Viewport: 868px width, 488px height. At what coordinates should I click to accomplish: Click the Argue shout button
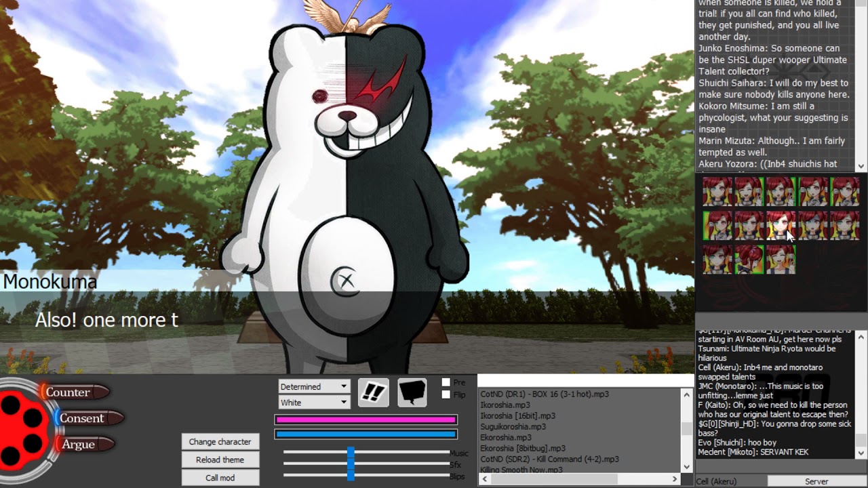click(84, 445)
